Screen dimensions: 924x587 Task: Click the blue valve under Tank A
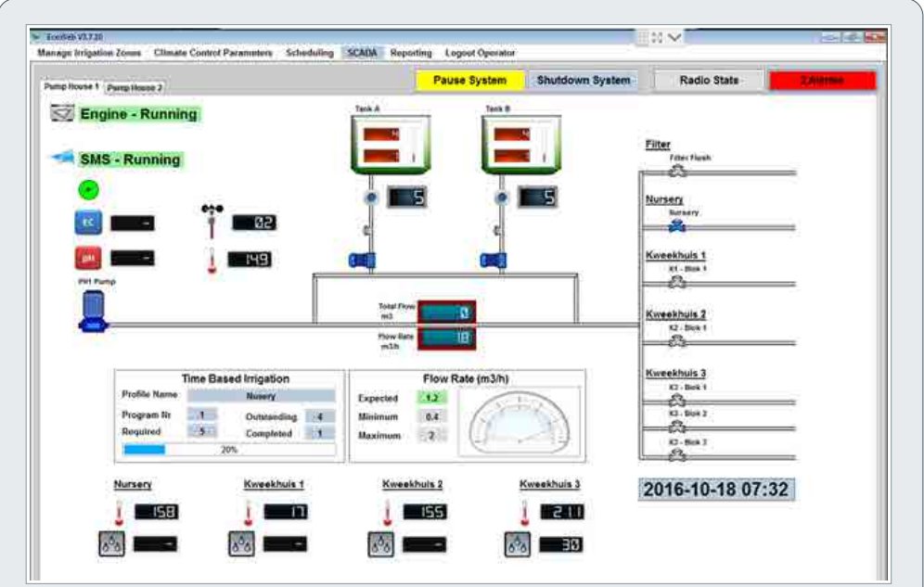click(363, 260)
